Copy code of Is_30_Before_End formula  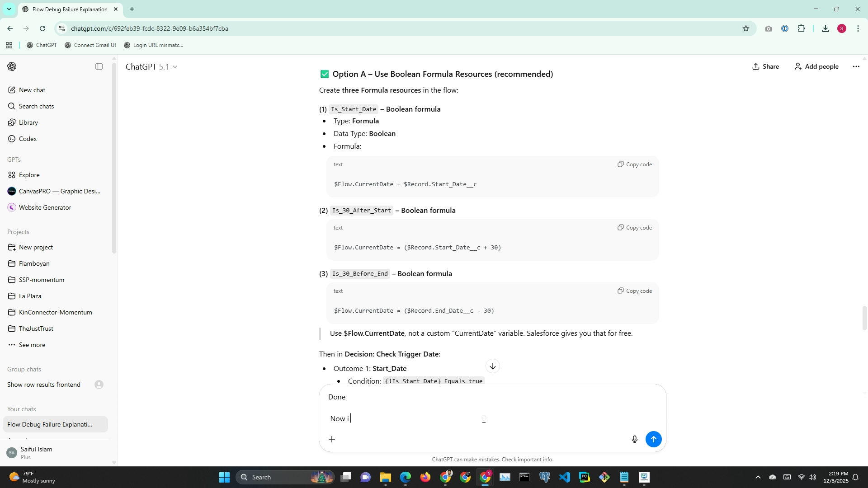635,291
